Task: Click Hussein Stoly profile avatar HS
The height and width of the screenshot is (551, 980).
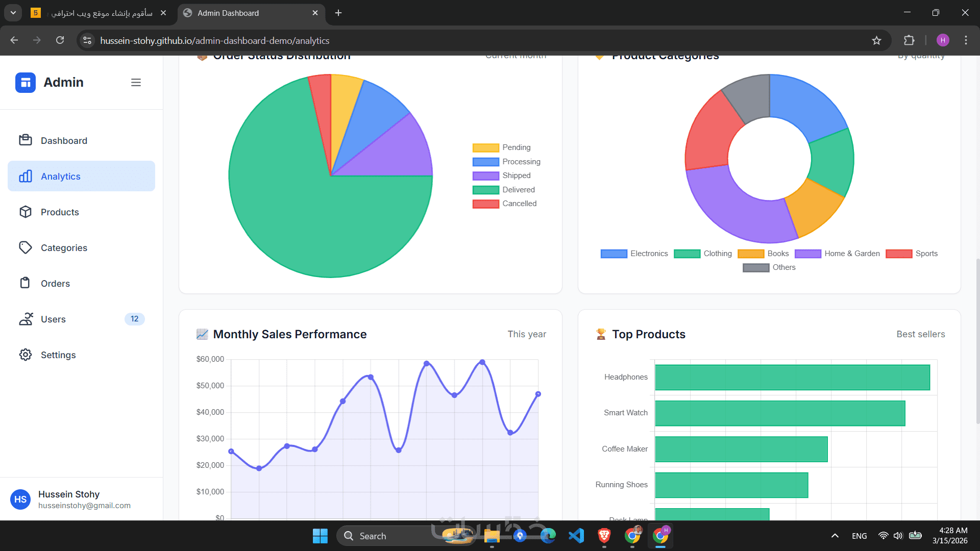Action: pos(20,499)
